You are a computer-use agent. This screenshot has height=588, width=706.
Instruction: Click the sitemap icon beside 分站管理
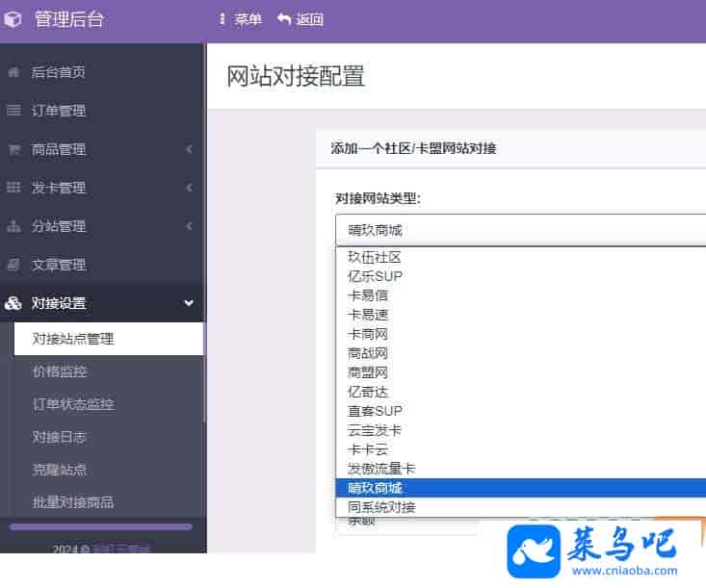(13, 226)
